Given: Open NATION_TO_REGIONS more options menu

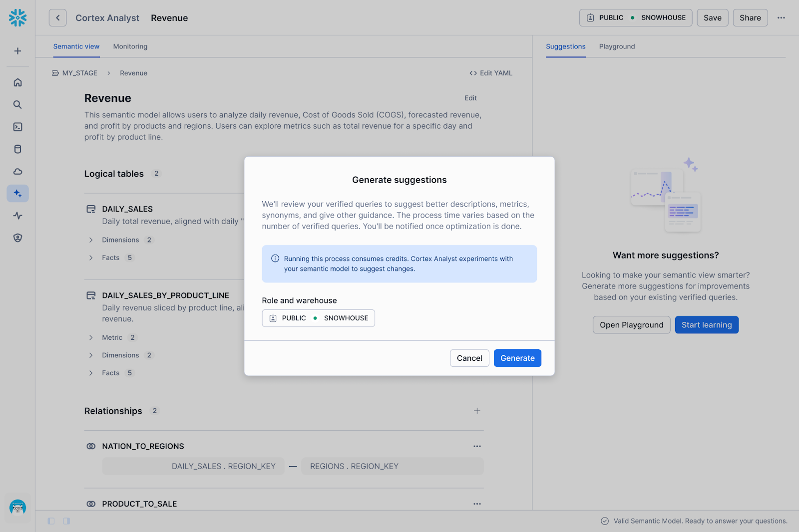Looking at the screenshot, I should tap(477, 446).
